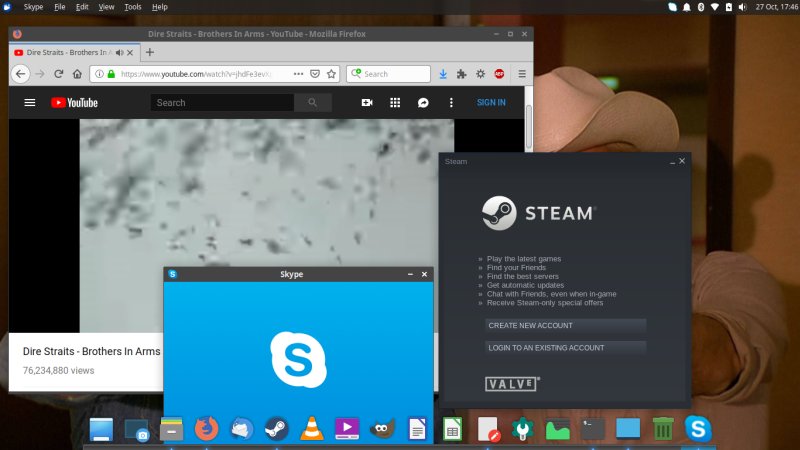Click YouTube create video icon

pyautogui.click(x=367, y=103)
